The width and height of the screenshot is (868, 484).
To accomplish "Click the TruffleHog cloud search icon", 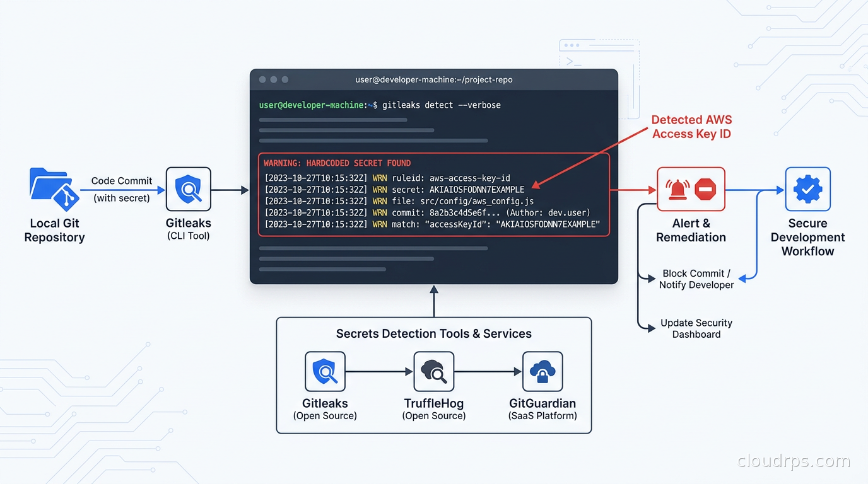I will 434,372.
